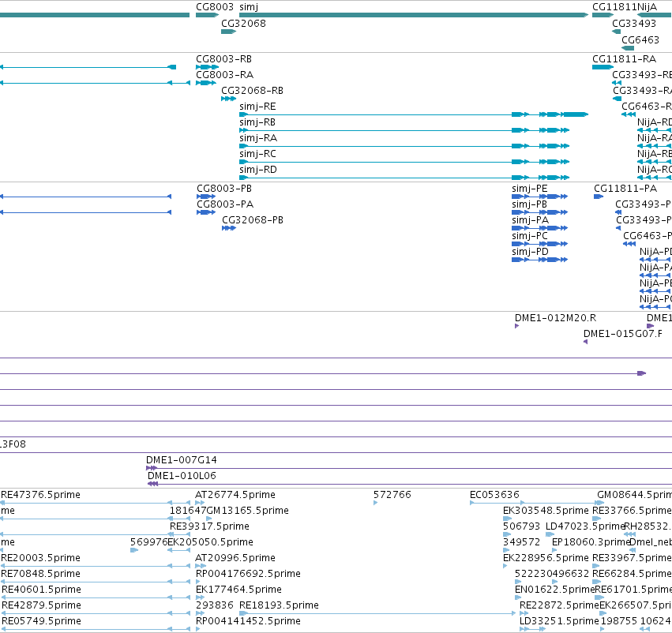
Task: Select EST RE39317.5prime
Action: click(209, 526)
